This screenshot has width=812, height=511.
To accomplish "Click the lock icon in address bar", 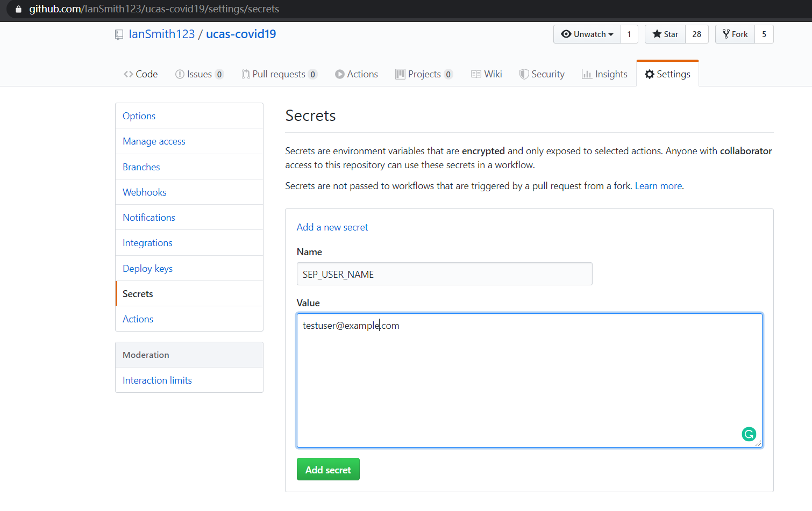I will pyautogui.click(x=18, y=9).
